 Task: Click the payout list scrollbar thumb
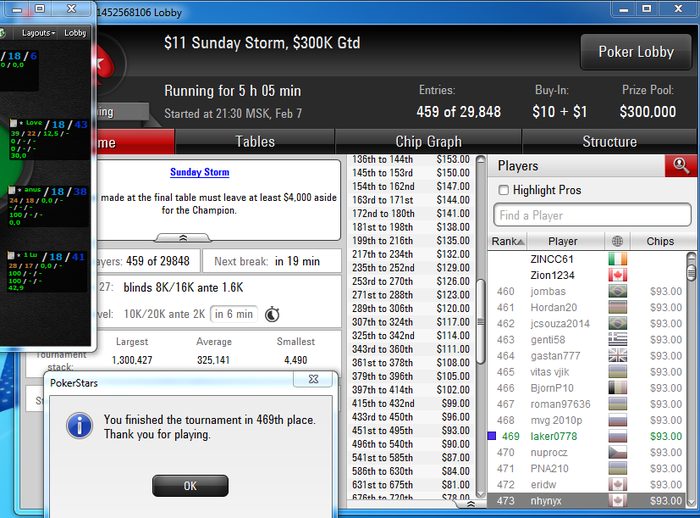tap(481, 322)
